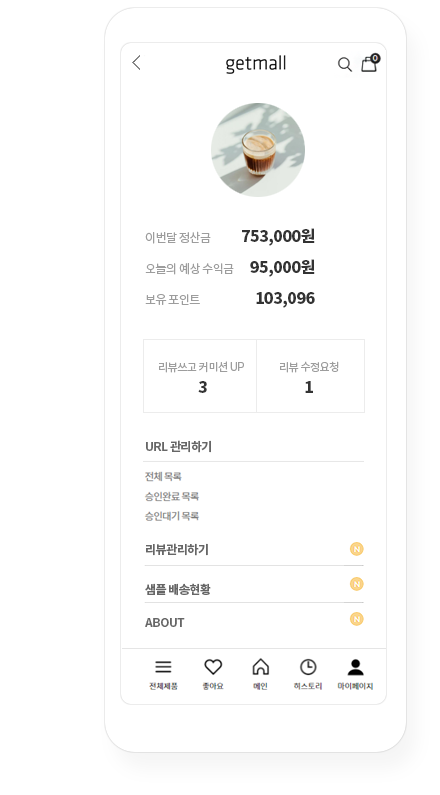This screenshot has height=795, width=440.
Task: Expand the 리뷰관리하기 menu row
Action: click(254, 550)
